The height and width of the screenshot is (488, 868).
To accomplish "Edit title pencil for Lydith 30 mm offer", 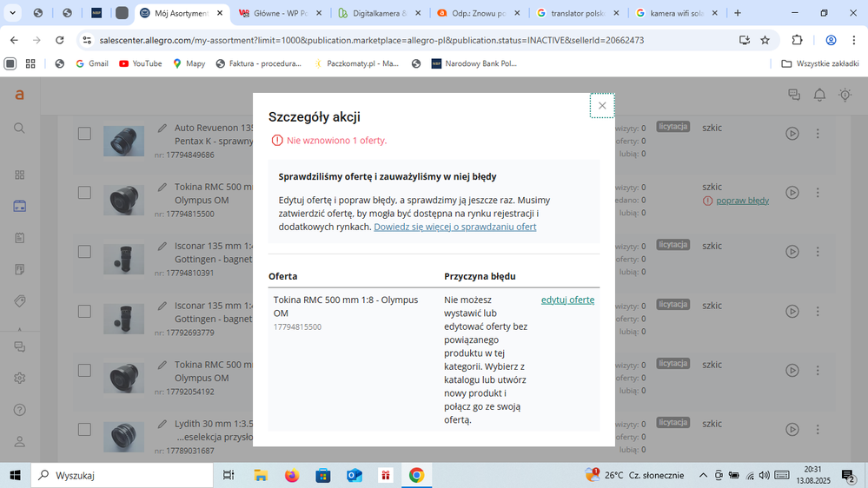I will pyautogui.click(x=162, y=425).
